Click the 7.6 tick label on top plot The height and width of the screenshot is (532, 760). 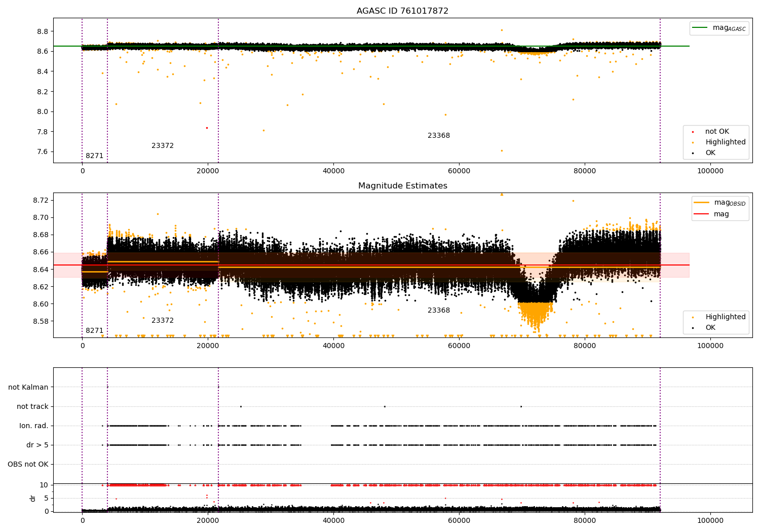click(43, 151)
